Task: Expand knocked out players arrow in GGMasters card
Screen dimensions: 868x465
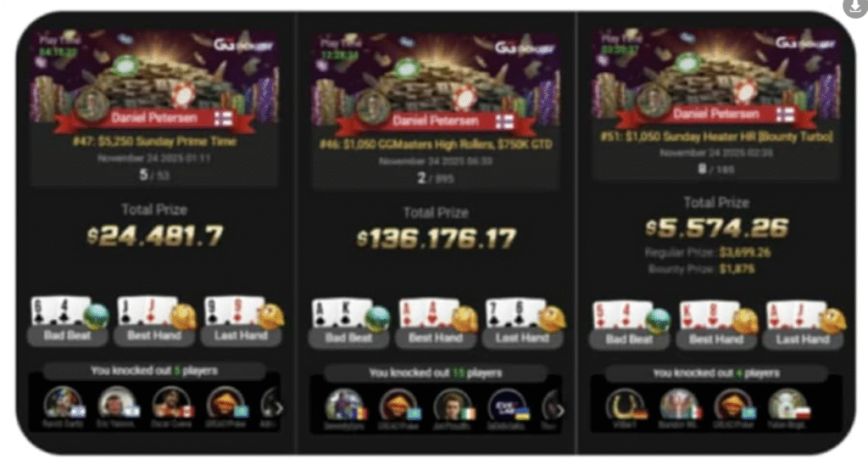Action: click(x=559, y=411)
